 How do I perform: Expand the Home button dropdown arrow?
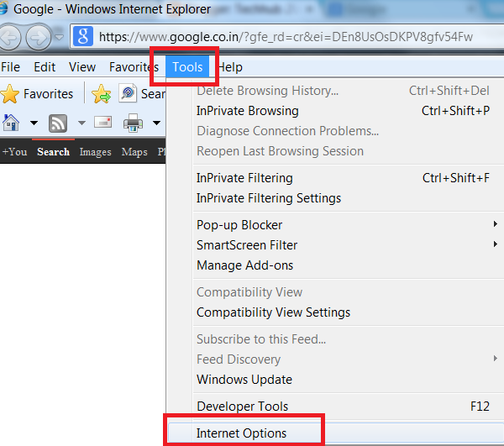coord(34,123)
